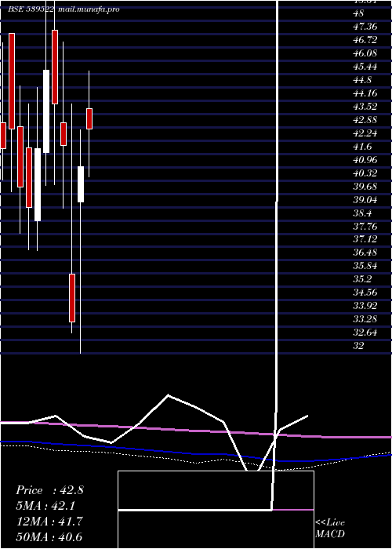Click the lowest red candle near 34
The height and width of the screenshot is (549, 392).
(x=72, y=298)
